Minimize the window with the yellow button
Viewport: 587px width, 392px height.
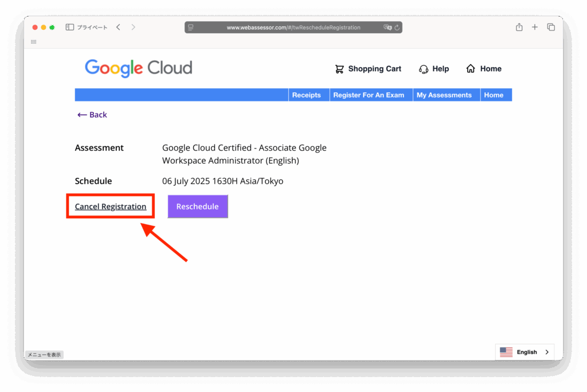click(x=44, y=28)
